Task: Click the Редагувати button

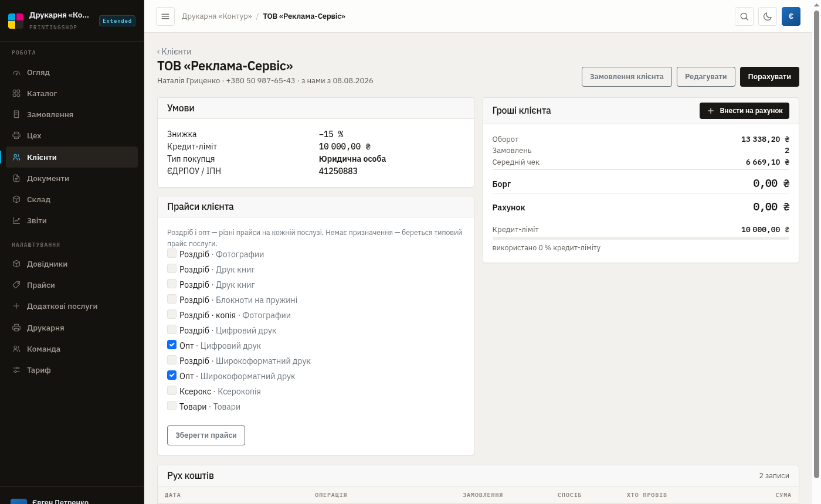Action: click(x=706, y=77)
